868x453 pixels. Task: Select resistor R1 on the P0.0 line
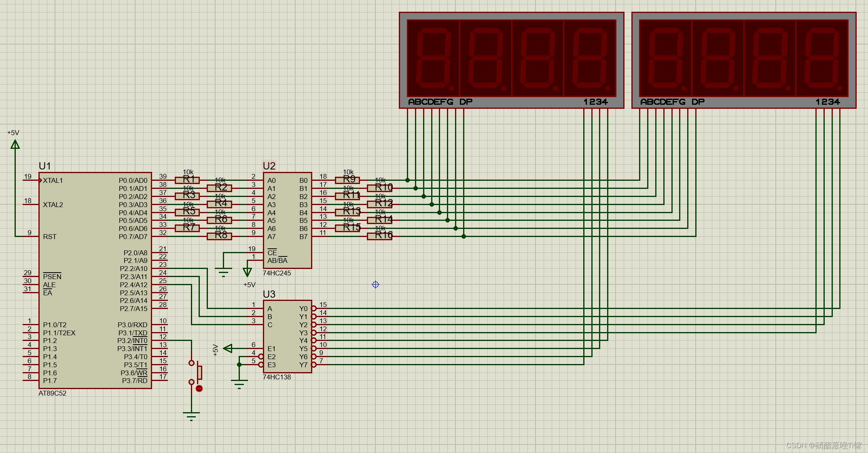point(187,180)
